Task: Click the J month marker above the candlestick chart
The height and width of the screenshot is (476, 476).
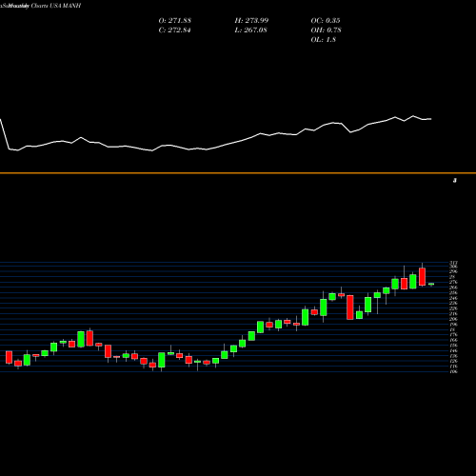Action: pos(455,181)
